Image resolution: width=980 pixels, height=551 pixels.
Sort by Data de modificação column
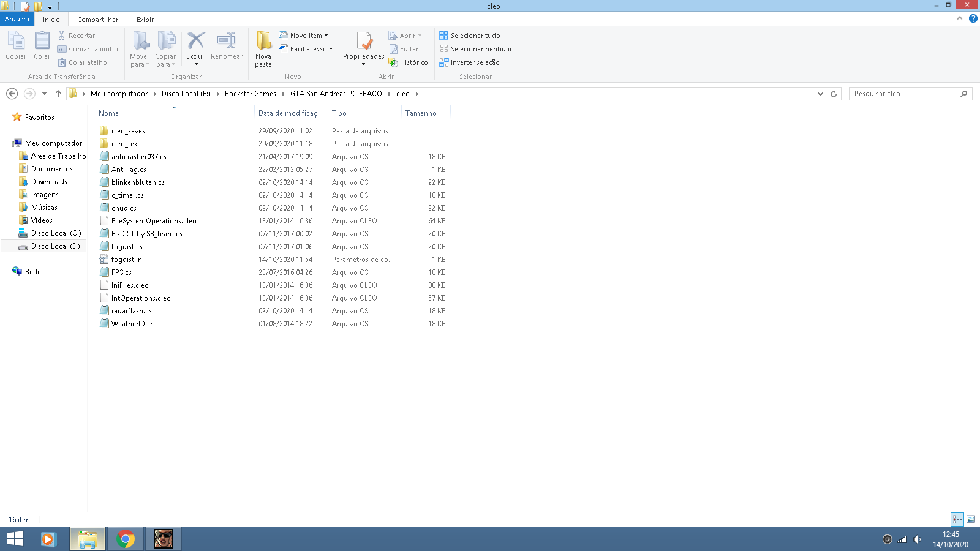290,113
